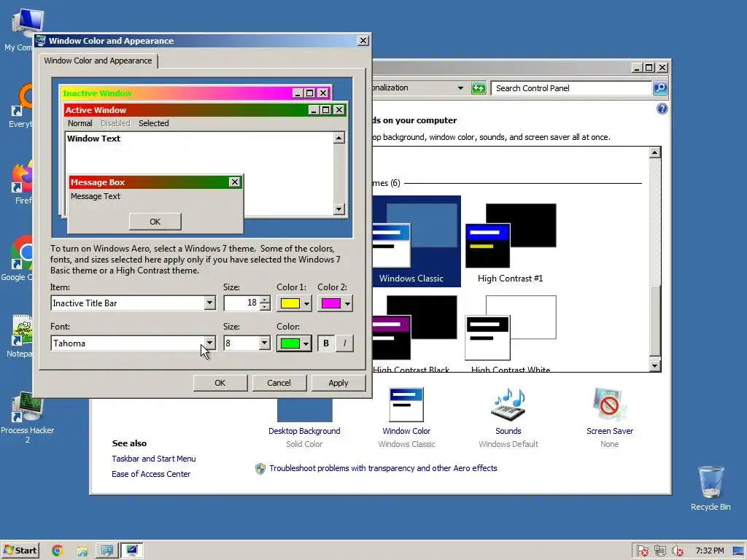747x560 pixels.
Task: Select the High Contrast White theme
Action: point(510,333)
